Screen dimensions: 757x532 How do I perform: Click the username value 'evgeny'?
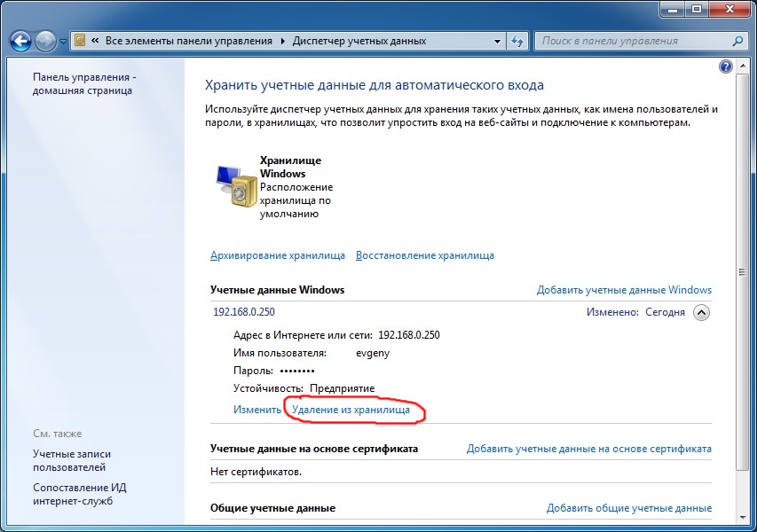[x=373, y=353]
